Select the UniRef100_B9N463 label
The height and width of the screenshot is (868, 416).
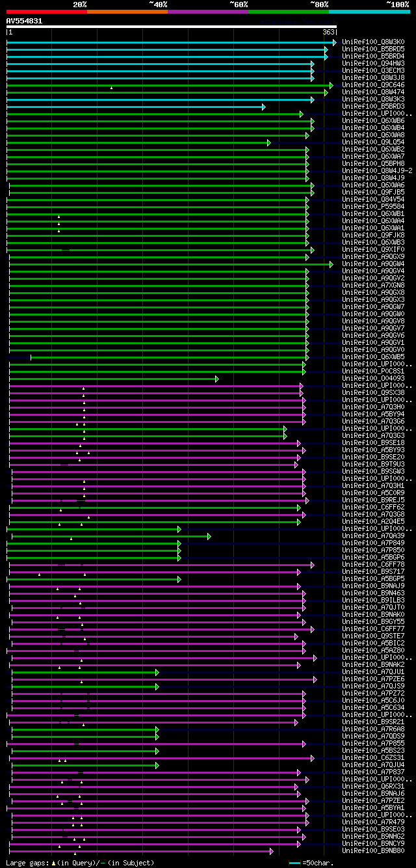[x=374, y=593]
